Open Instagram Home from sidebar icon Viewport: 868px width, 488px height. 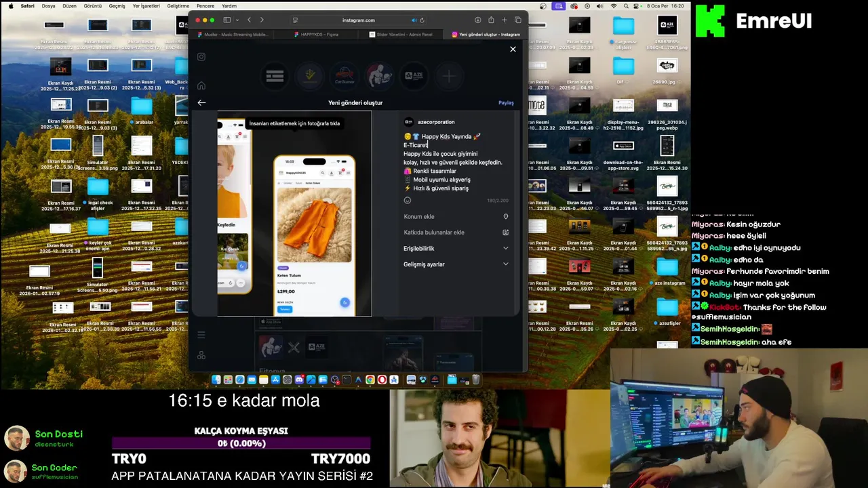click(201, 86)
